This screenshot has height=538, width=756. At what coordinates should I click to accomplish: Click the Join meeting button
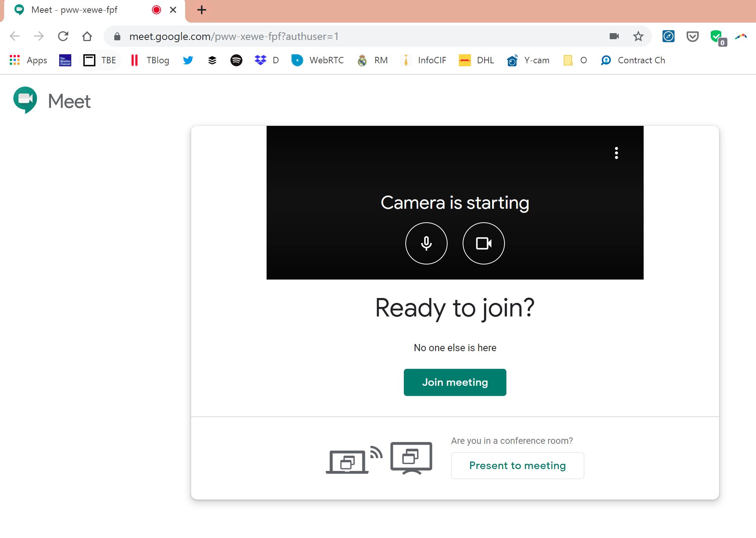tap(455, 382)
